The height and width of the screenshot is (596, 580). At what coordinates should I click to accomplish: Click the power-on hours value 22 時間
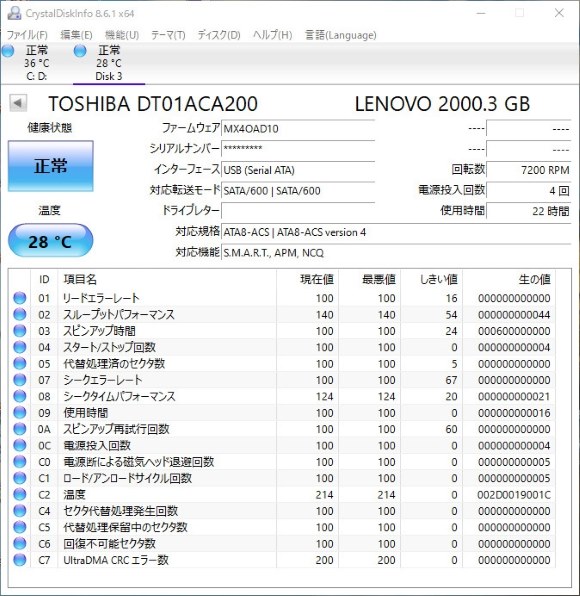pyautogui.click(x=529, y=211)
